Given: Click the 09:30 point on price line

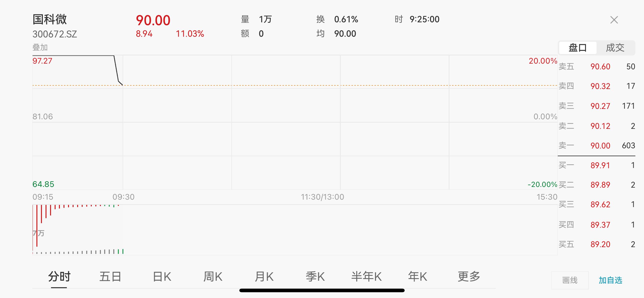Looking at the screenshot, I should [122, 85].
